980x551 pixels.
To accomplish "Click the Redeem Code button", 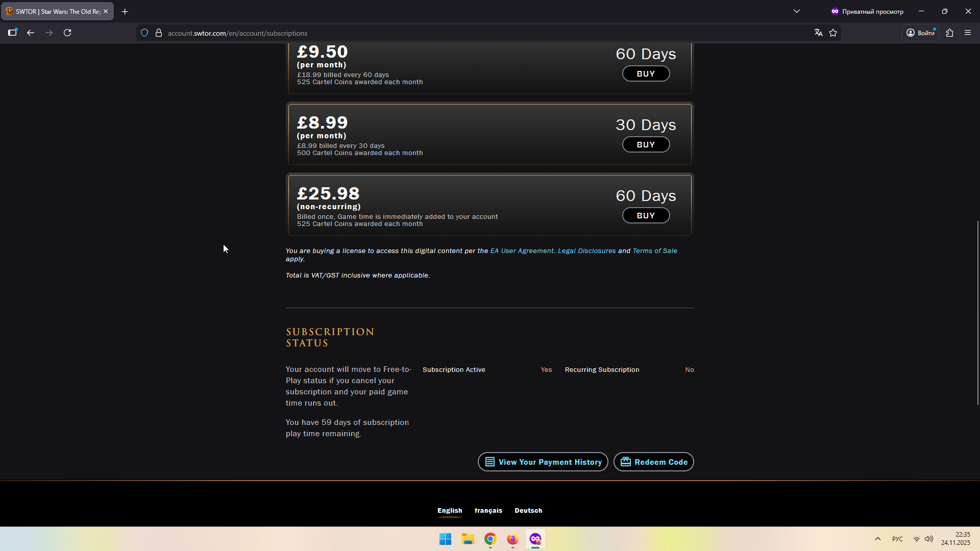I will 653,462.
